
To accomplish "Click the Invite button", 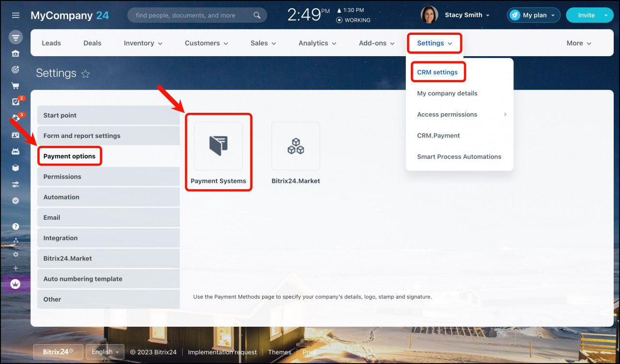I will pyautogui.click(x=586, y=15).
